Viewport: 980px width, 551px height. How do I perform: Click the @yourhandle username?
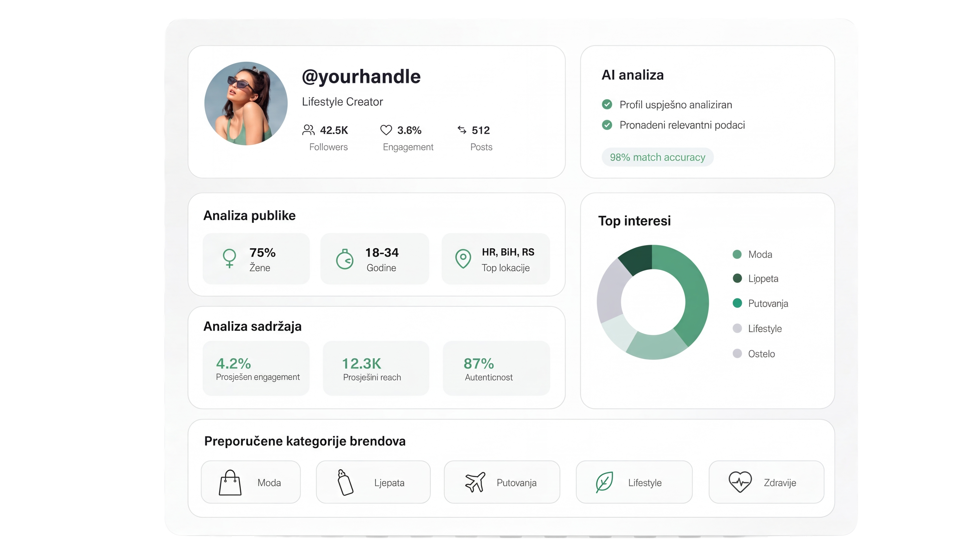[361, 77]
